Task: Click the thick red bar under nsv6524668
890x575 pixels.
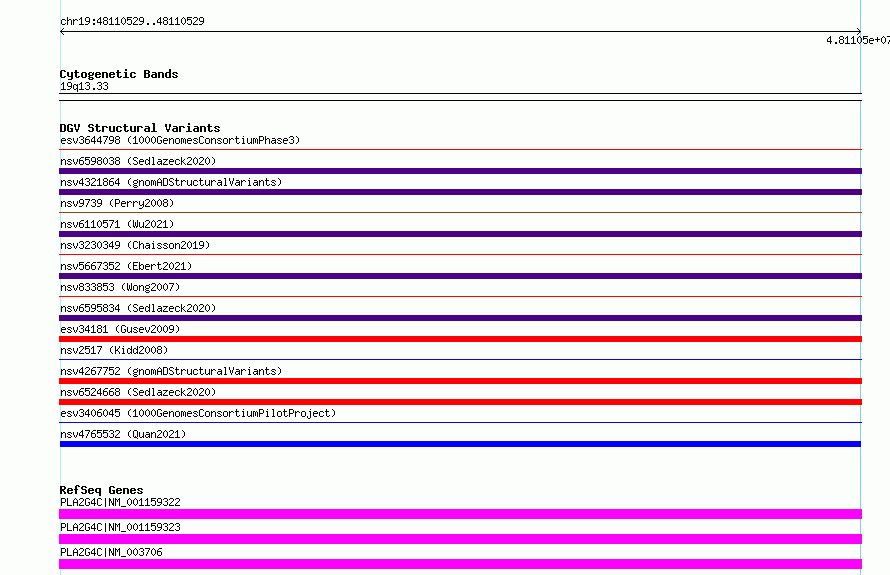Action: coord(460,402)
